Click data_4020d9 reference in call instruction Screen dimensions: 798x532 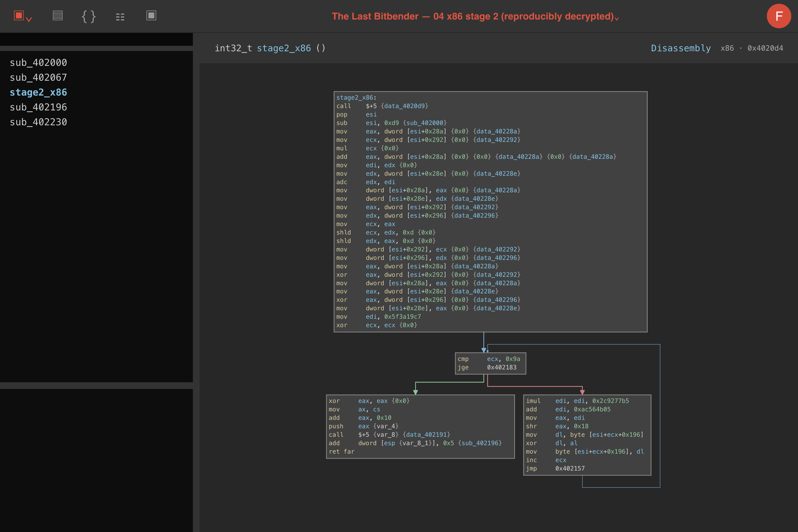(404, 106)
